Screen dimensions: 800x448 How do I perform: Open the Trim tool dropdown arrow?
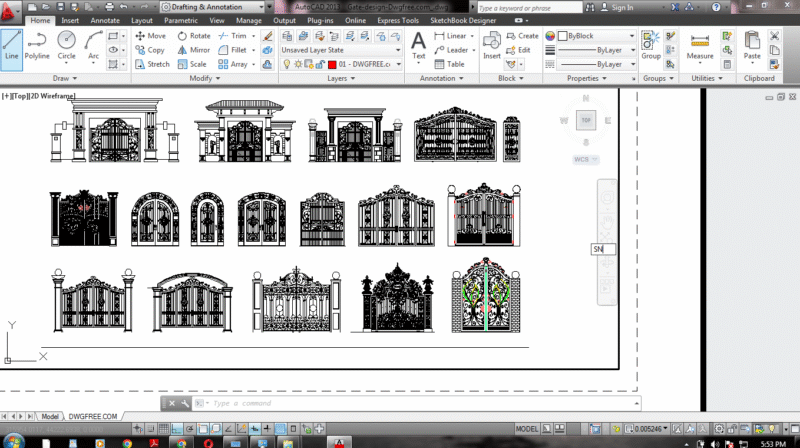[254, 36]
